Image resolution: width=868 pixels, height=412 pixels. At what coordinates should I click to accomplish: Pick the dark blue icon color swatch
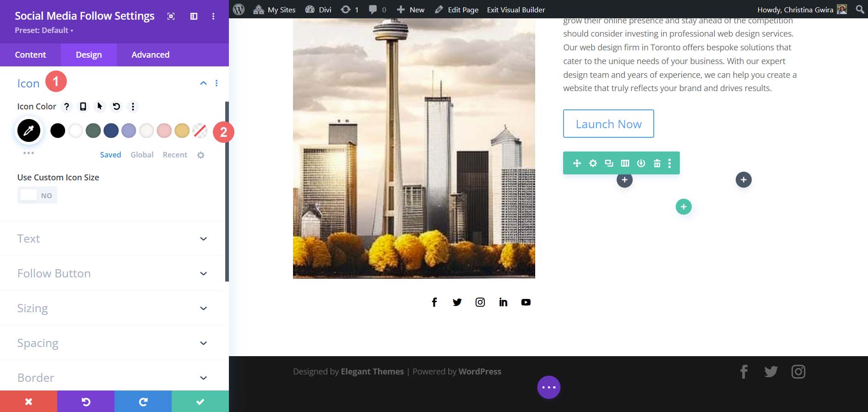pos(111,130)
